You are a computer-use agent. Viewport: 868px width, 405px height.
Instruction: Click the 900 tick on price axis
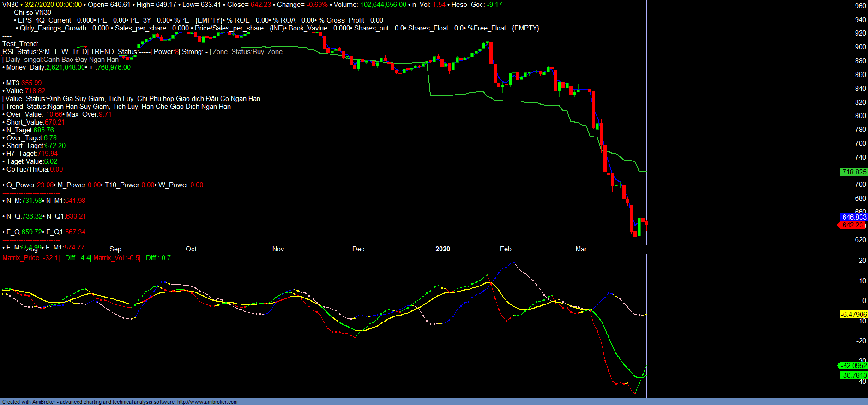click(860, 47)
